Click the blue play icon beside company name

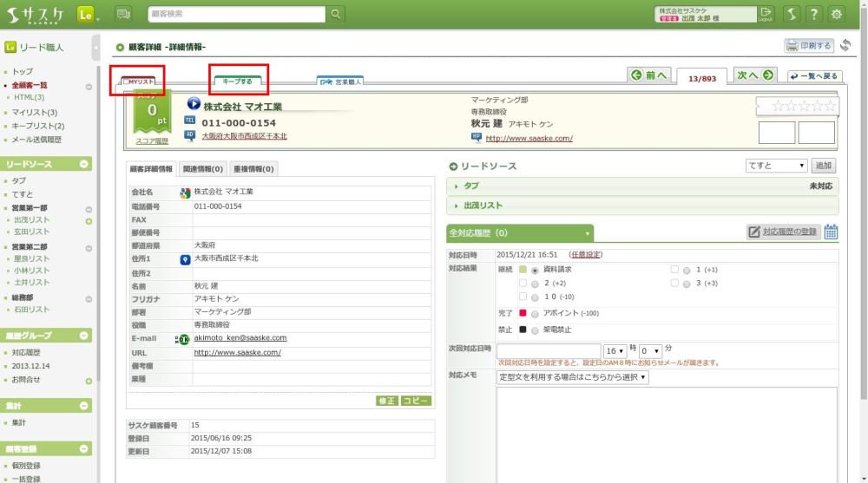pyautogui.click(x=194, y=105)
